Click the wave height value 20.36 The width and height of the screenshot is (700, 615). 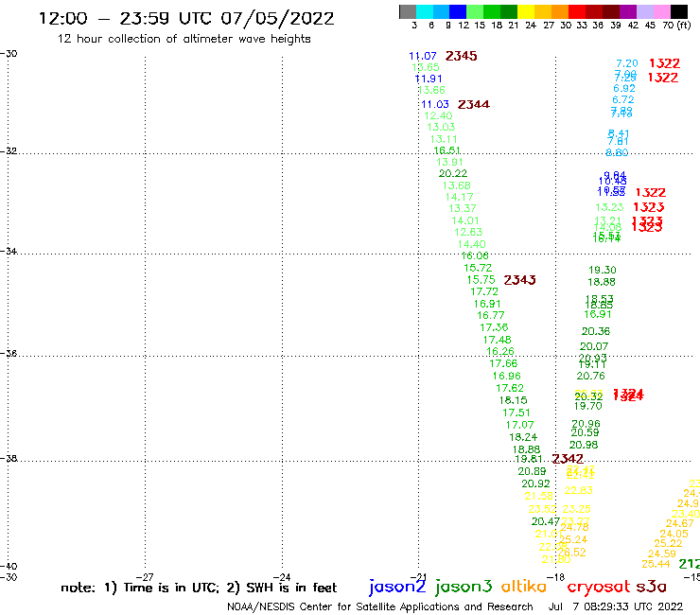pyautogui.click(x=596, y=331)
